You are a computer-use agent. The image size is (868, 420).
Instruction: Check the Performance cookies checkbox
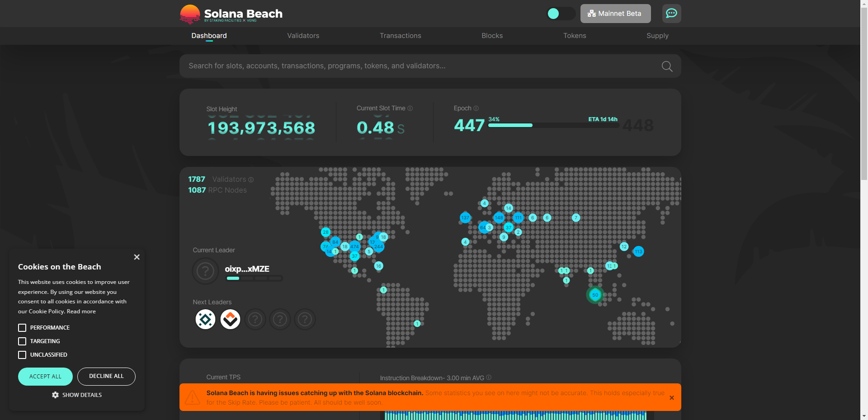22,328
